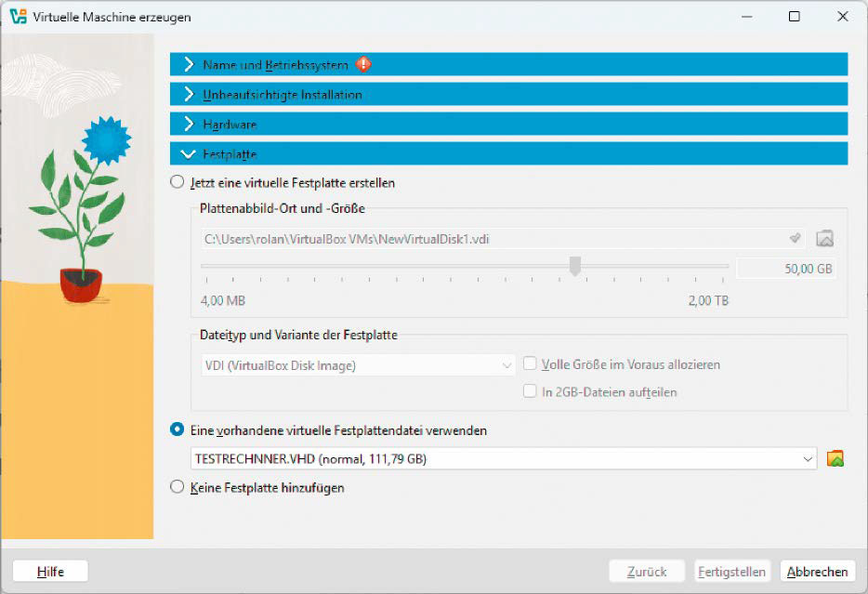Click the warning icon on Name und Betriebssystem
868x594 pixels.
pos(362,64)
